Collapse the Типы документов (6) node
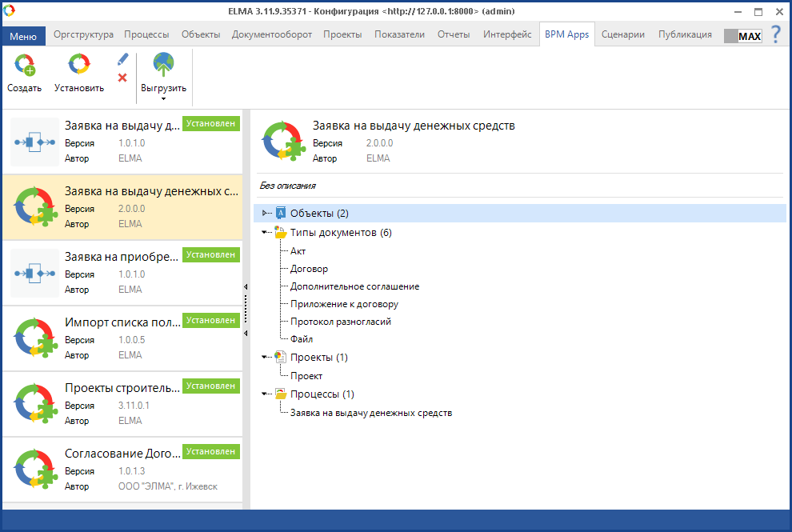This screenshot has width=792, height=532. pyautogui.click(x=264, y=233)
